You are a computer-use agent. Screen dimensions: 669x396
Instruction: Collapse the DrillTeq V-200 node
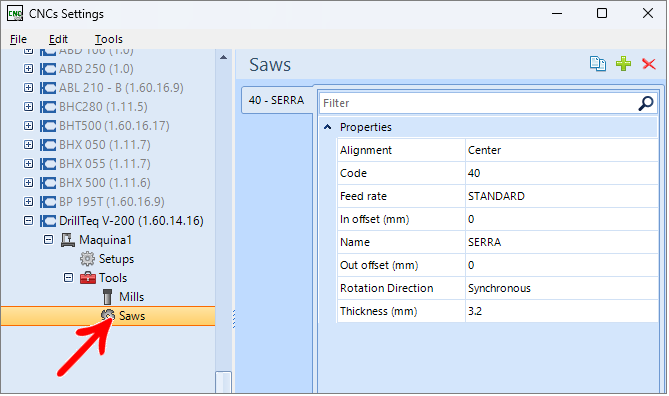[28, 221]
